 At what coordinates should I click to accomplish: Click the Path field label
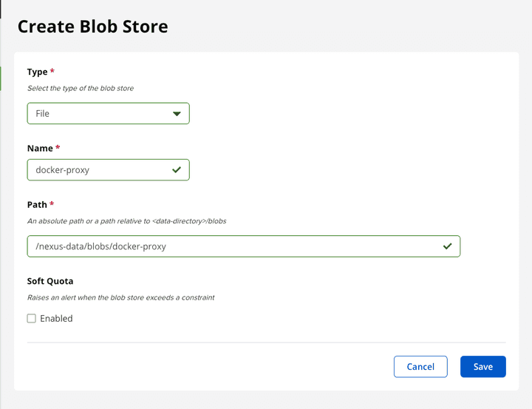(x=37, y=204)
